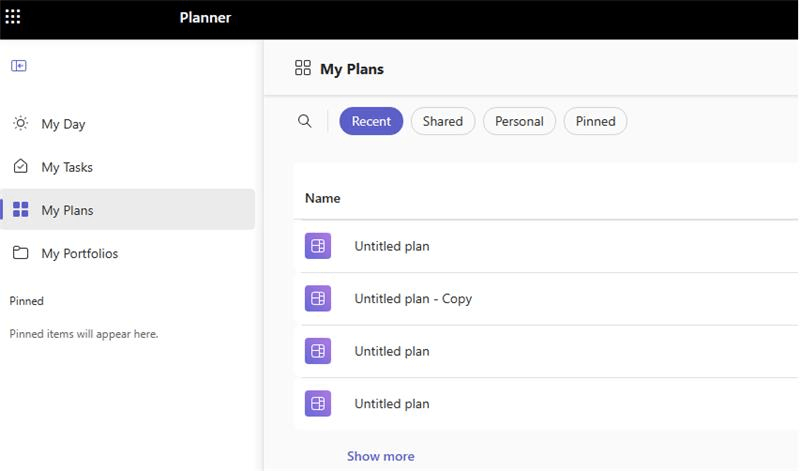Click the Planner title in header
This screenshot has height=471, width=800.
205,18
